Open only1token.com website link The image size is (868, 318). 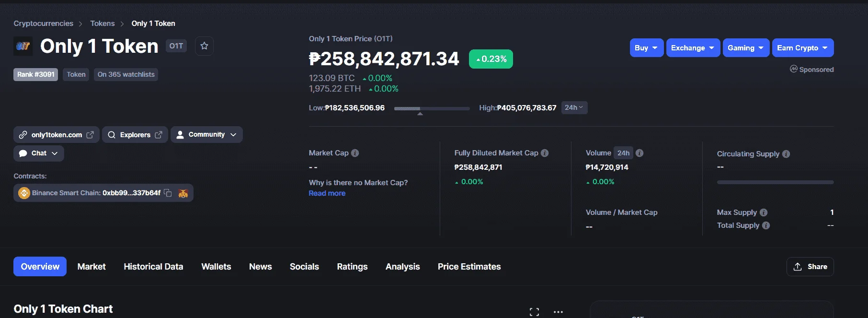click(57, 135)
